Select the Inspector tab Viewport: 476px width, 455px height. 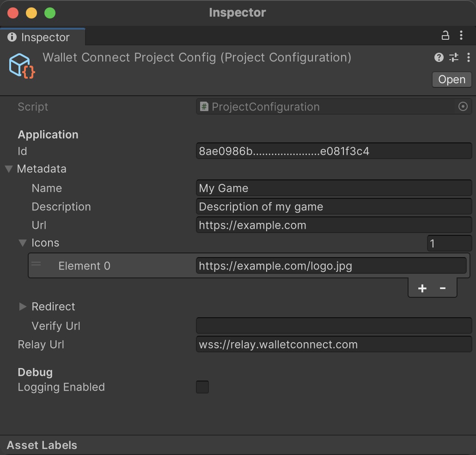click(43, 37)
